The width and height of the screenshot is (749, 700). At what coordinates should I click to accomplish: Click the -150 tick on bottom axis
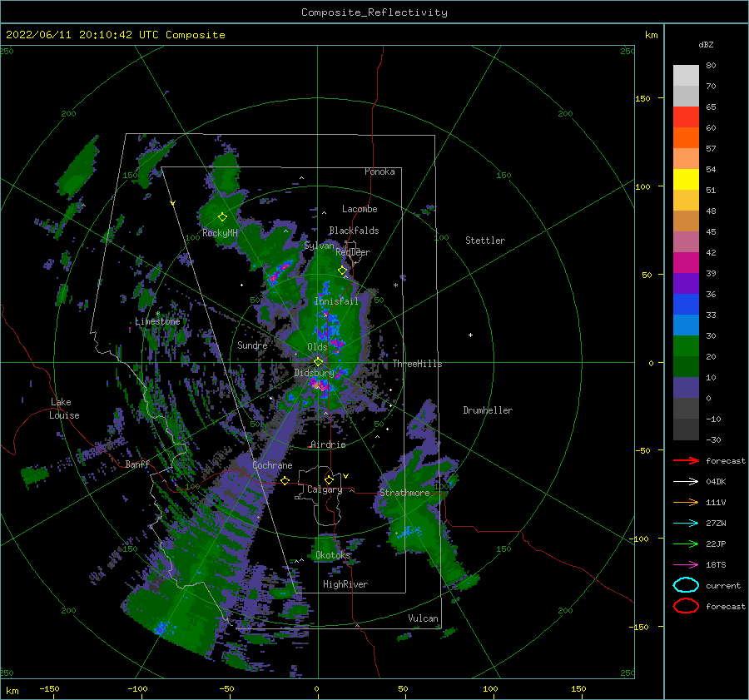coord(49,688)
